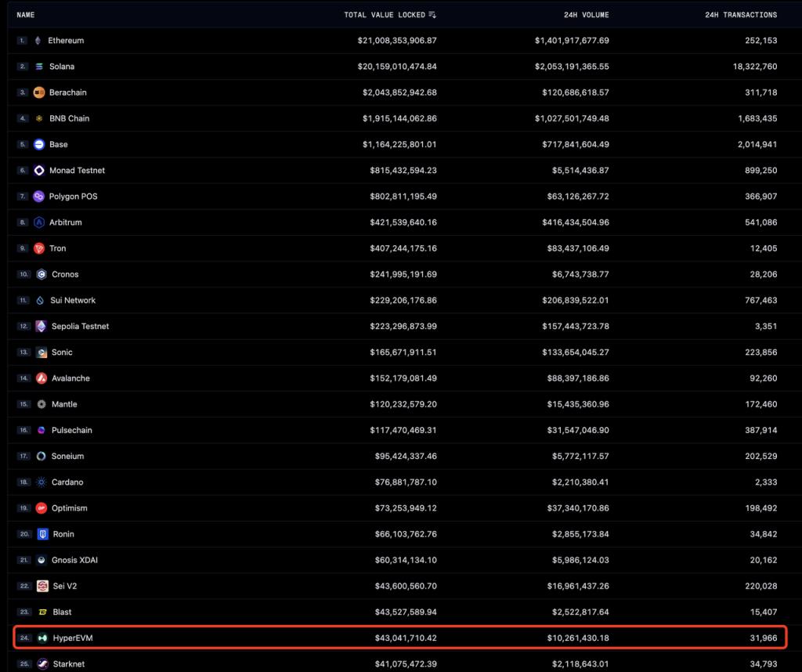The image size is (802, 672).
Task: Click the Starknet logo icon
Action: [43, 664]
